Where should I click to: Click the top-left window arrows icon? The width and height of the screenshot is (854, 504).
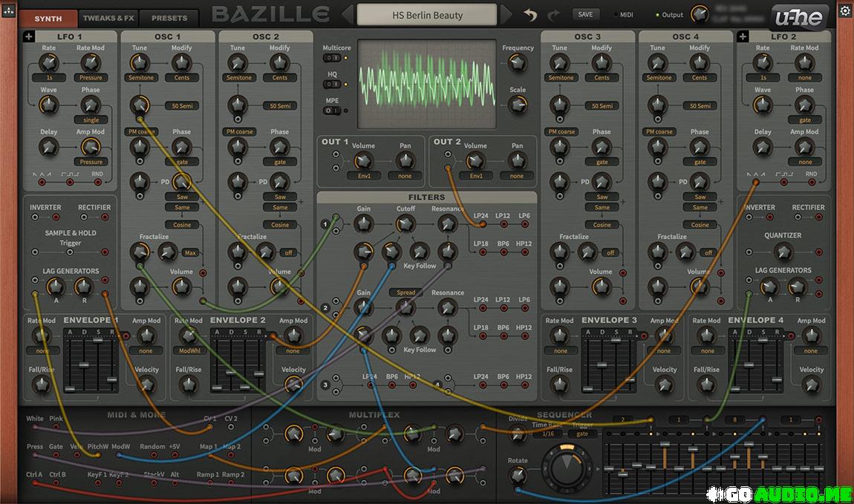tap(9, 10)
